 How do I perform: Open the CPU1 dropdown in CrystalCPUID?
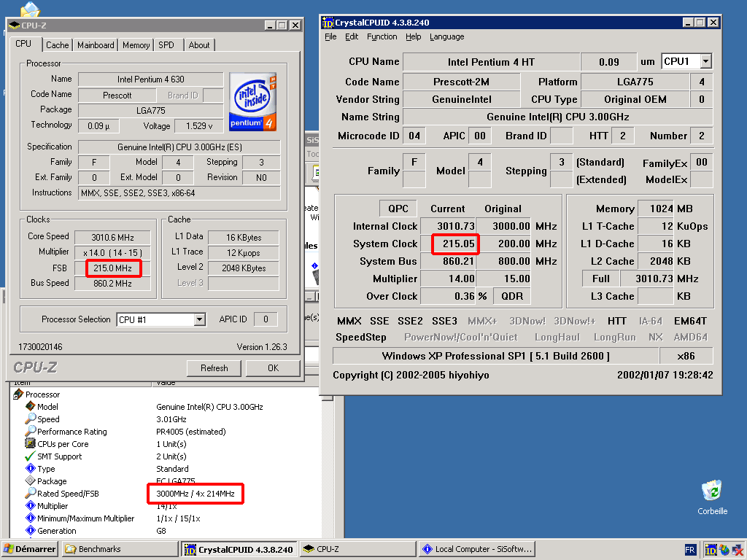(x=705, y=61)
